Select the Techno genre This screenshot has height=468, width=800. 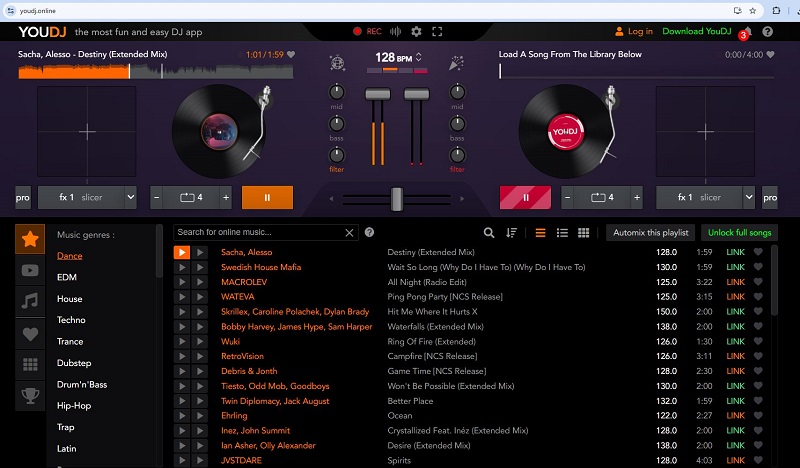click(71, 320)
